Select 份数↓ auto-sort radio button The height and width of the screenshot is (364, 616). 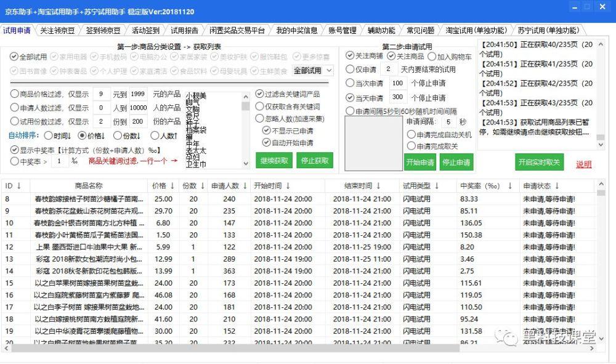point(118,135)
